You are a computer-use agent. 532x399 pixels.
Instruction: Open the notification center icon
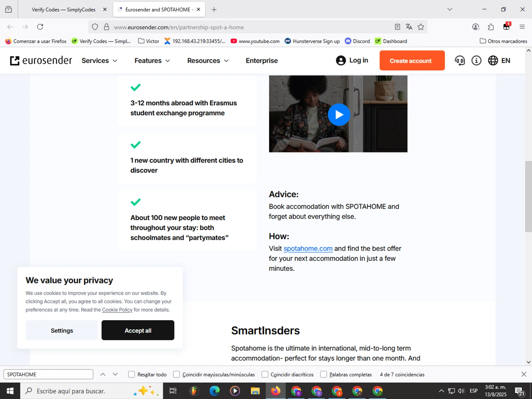tap(520, 391)
